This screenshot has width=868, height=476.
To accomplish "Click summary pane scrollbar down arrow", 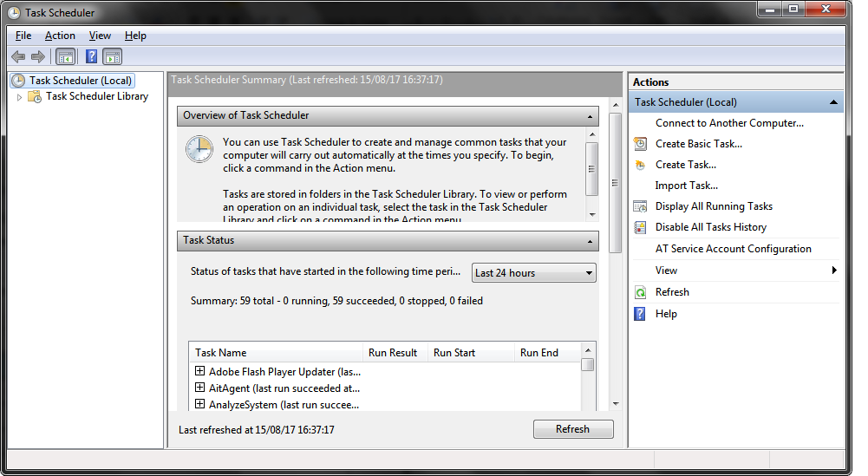I will (x=616, y=404).
